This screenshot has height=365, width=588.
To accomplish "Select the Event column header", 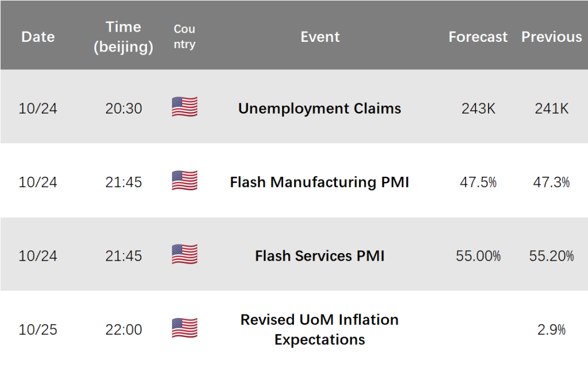I will point(320,37).
